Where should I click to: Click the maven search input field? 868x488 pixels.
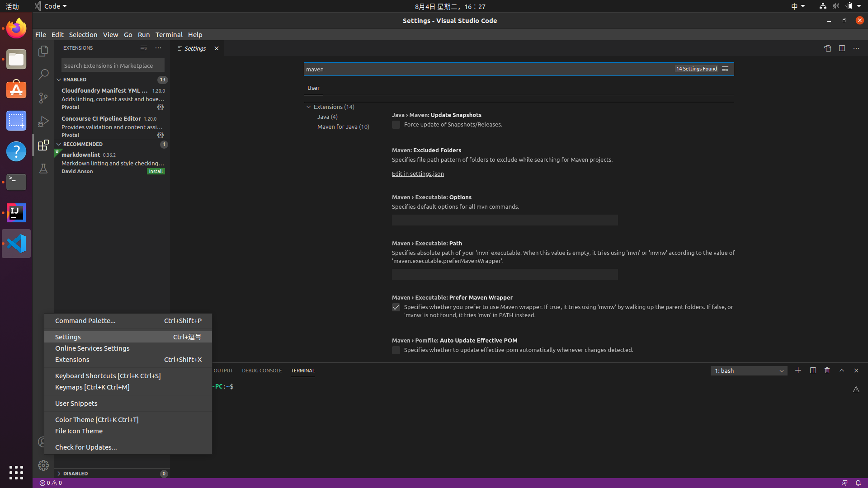pyautogui.click(x=518, y=69)
